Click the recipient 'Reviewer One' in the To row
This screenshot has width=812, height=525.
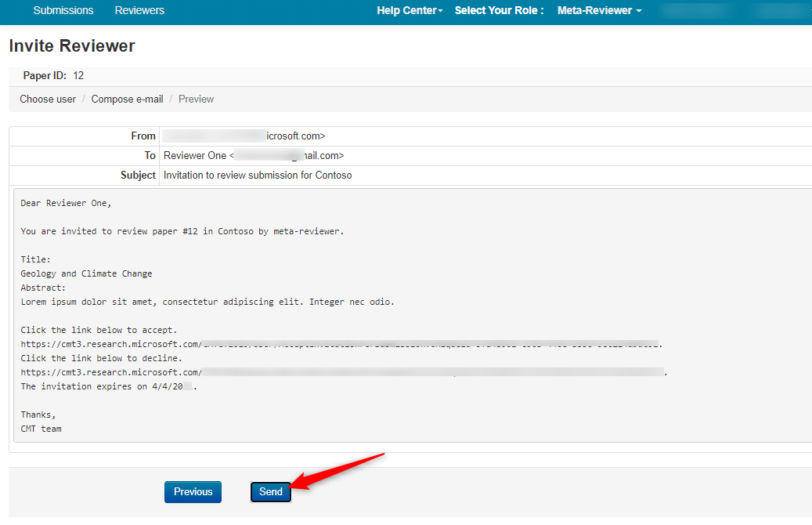195,155
